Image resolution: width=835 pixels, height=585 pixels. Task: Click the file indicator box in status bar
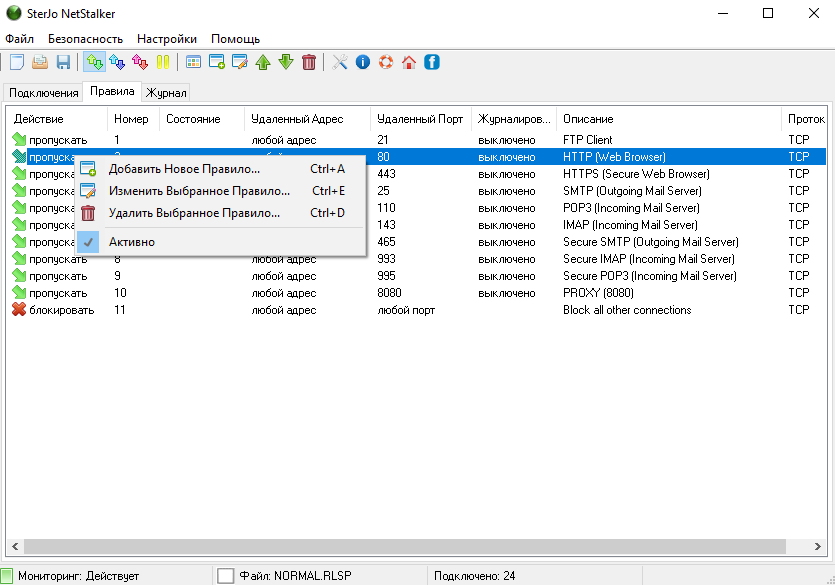click(225, 575)
